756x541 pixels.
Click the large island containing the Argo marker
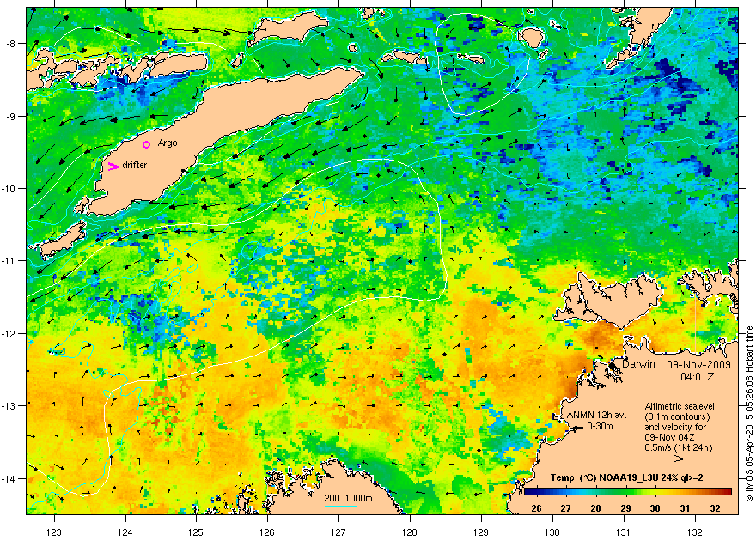pyautogui.click(x=203, y=135)
